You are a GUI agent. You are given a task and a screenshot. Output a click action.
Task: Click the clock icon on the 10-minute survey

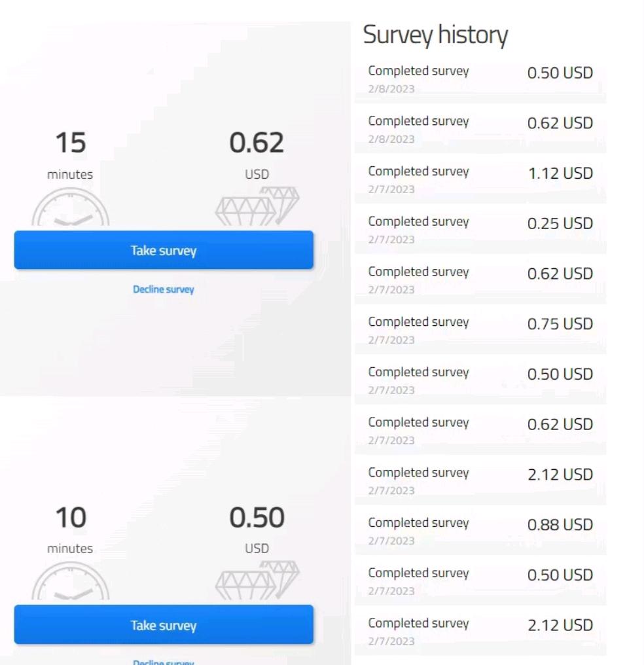pyautogui.click(x=71, y=583)
